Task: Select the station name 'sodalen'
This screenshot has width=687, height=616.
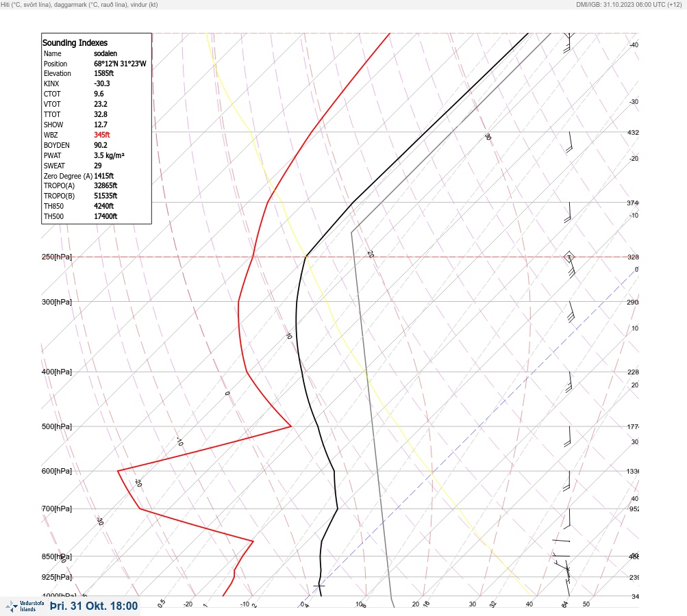Action: [x=105, y=53]
